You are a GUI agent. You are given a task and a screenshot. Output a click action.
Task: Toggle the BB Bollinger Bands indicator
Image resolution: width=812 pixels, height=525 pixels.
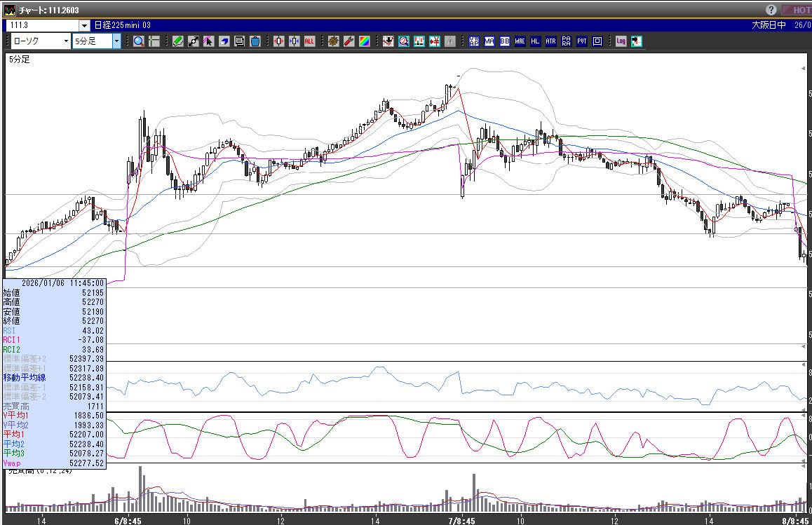tap(505, 41)
